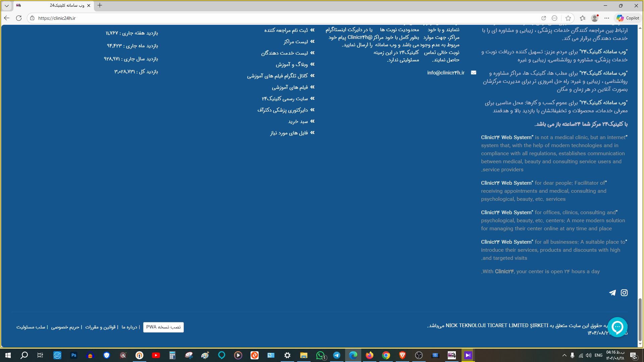The image size is (644, 362).
Task: Open Copilot in the browser toolbar
Action: 628,18
